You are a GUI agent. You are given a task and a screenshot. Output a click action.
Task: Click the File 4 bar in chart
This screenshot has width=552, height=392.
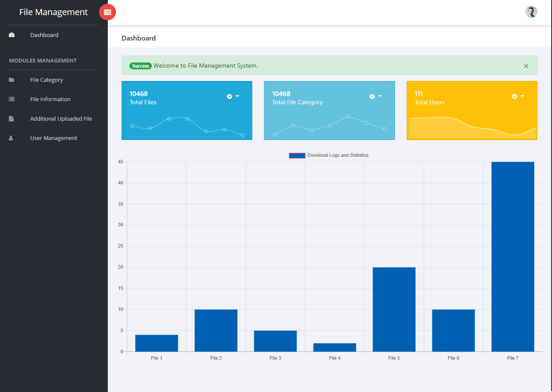(335, 348)
